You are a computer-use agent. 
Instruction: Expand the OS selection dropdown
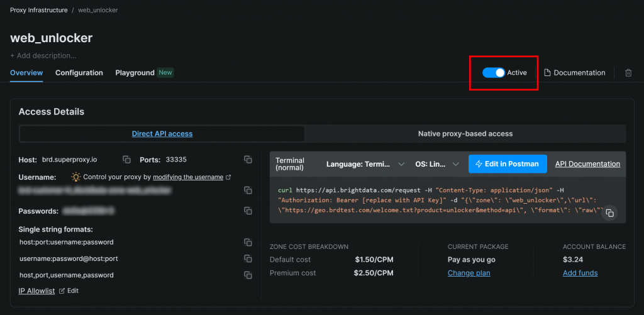tap(438, 164)
